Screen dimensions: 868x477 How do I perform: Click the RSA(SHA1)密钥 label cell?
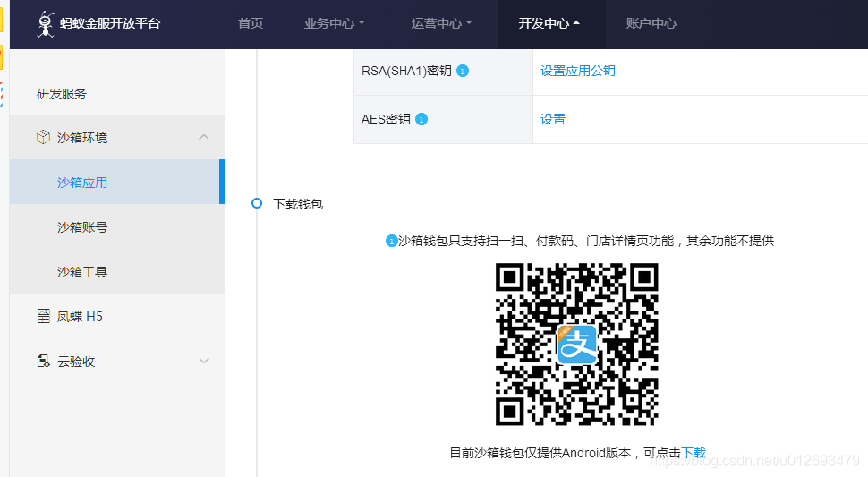click(444, 71)
